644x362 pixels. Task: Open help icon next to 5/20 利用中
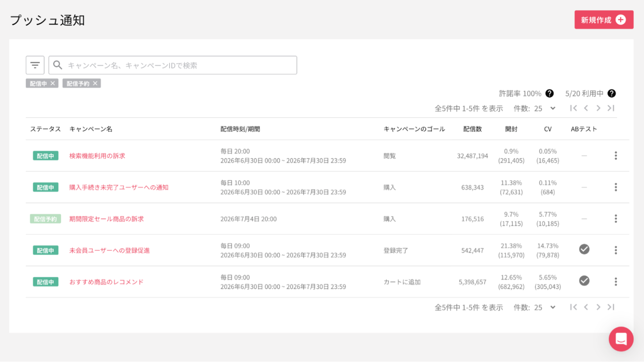pyautogui.click(x=611, y=94)
